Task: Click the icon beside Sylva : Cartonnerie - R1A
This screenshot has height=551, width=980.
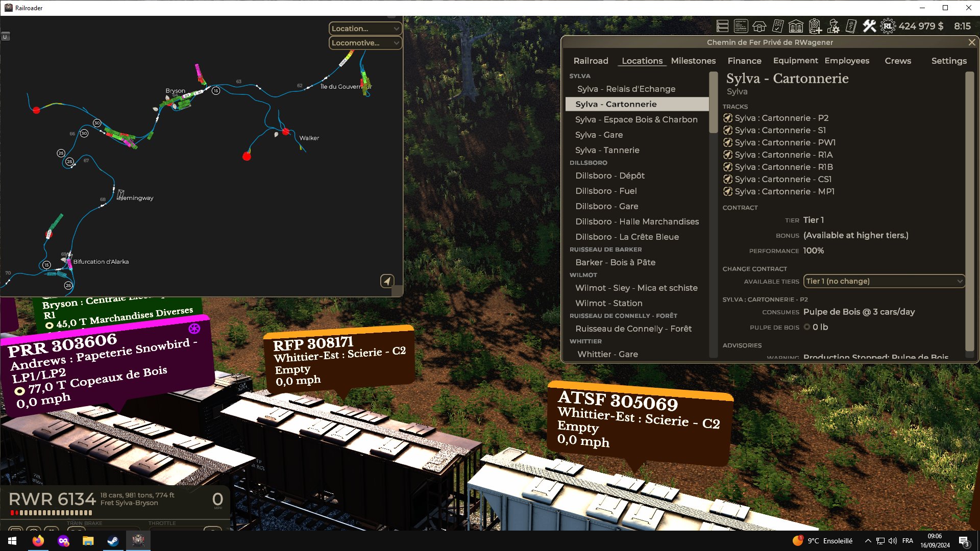Action: coord(728,155)
